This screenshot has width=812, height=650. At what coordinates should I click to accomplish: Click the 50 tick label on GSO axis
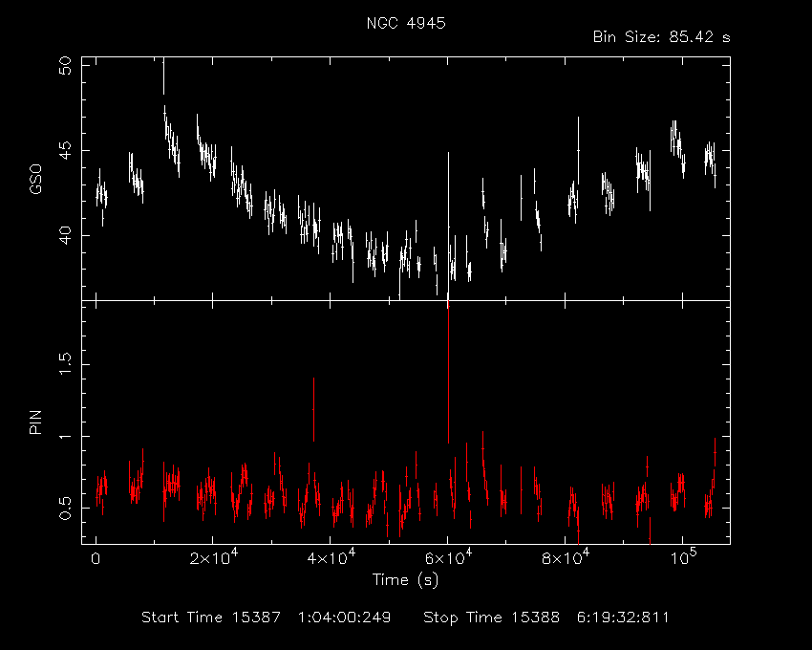pos(65,66)
